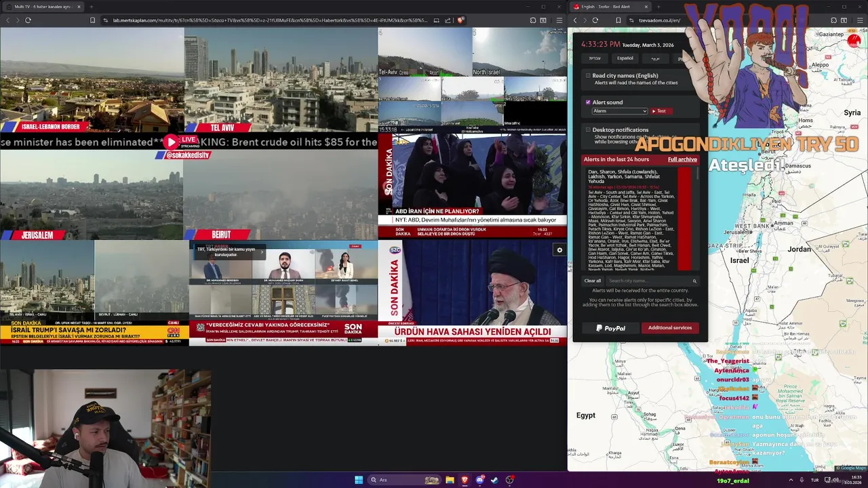Open the Jerusalem camera feed
The height and width of the screenshot is (488, 868).
pos(92,195)
